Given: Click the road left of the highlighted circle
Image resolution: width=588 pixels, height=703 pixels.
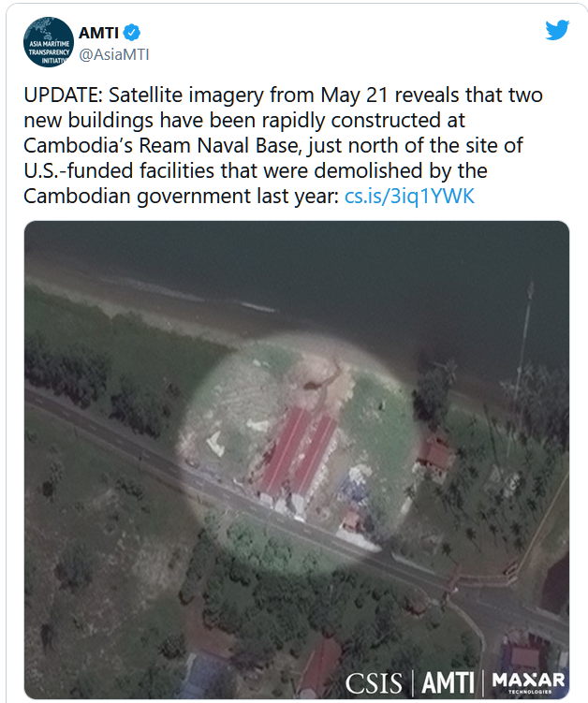Looking at the screenshot, I should (103, 423).
